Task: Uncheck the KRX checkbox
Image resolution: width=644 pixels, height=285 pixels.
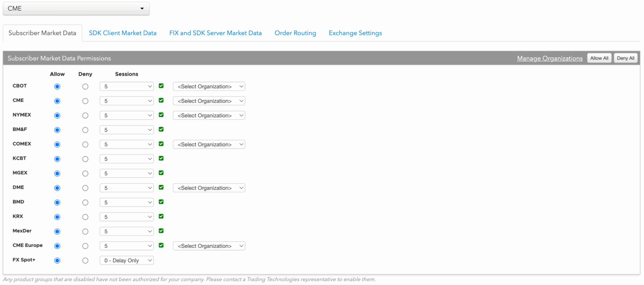Action: coord(161,216)
